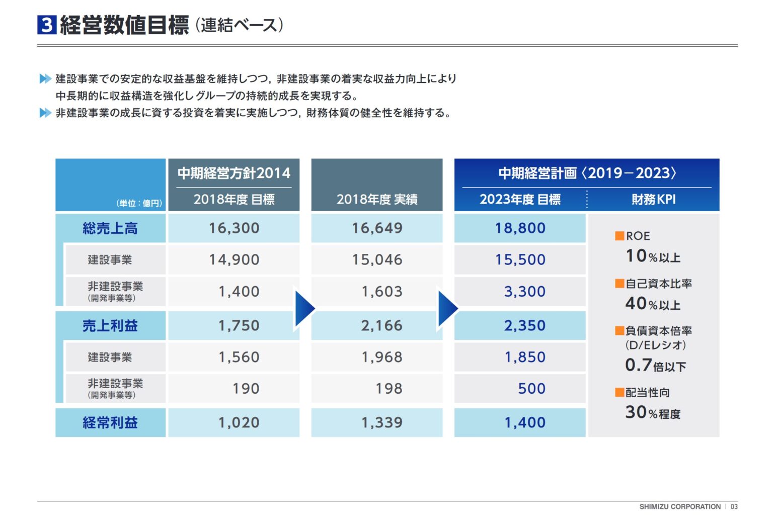Screen dimensions: 773x532
Task: Click the header 財務KPI
Action: coord(654,200)
